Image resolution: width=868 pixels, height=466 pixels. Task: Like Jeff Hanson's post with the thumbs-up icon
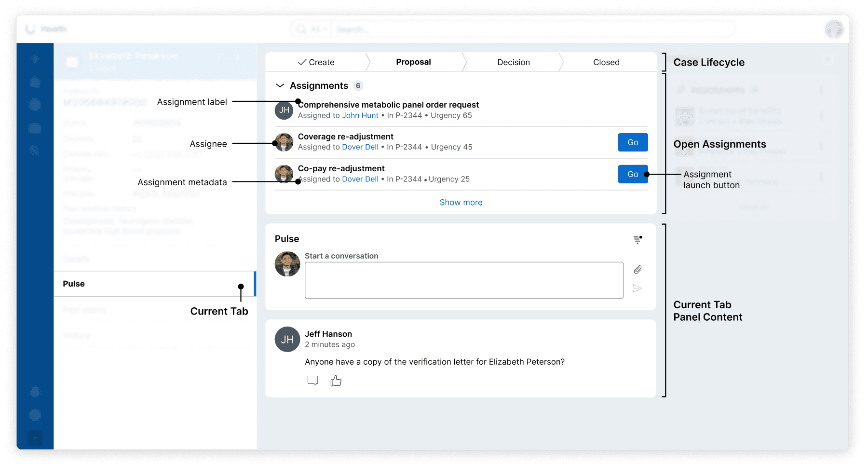pyautogui.click(x=336, y=381)
